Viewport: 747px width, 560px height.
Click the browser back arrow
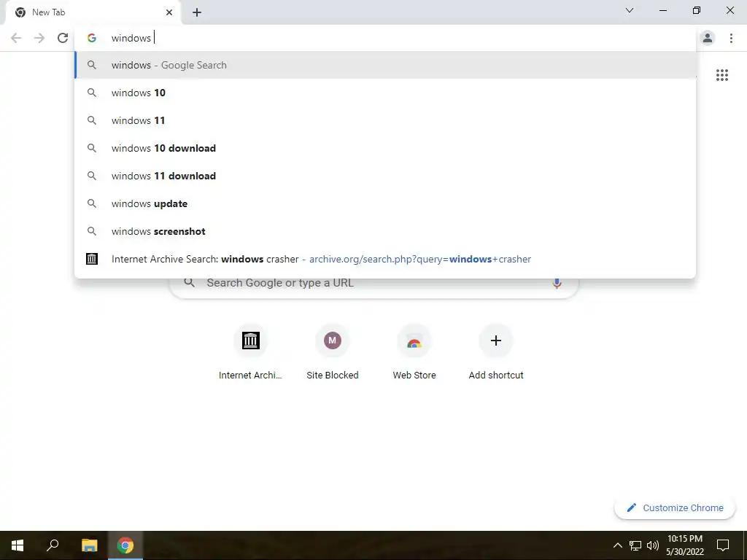pos(16,38)
